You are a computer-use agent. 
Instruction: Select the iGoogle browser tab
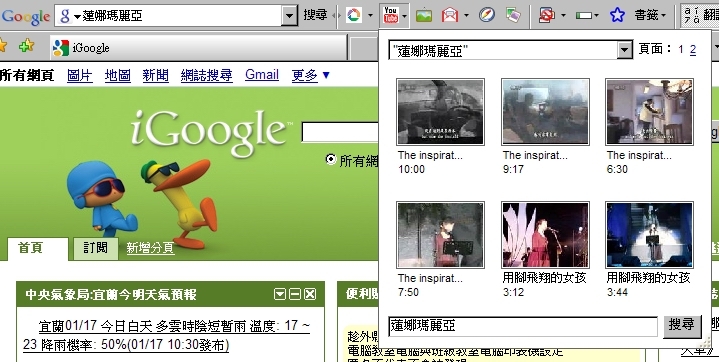pos(198,48)
